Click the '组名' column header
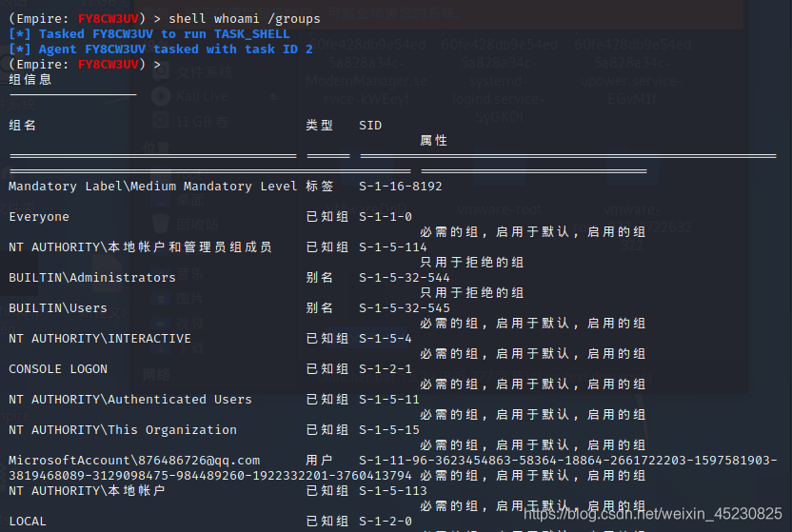 pos(22,126)
